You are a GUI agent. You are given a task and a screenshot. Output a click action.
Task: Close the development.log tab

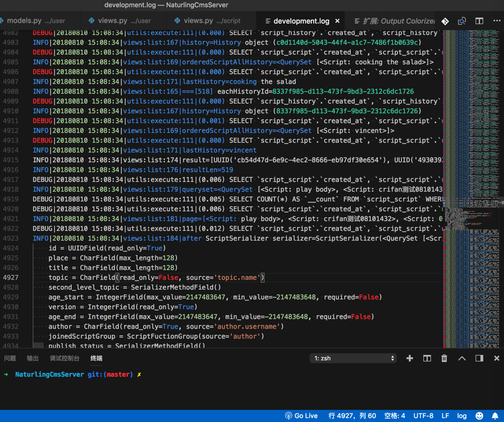[337, 21]
